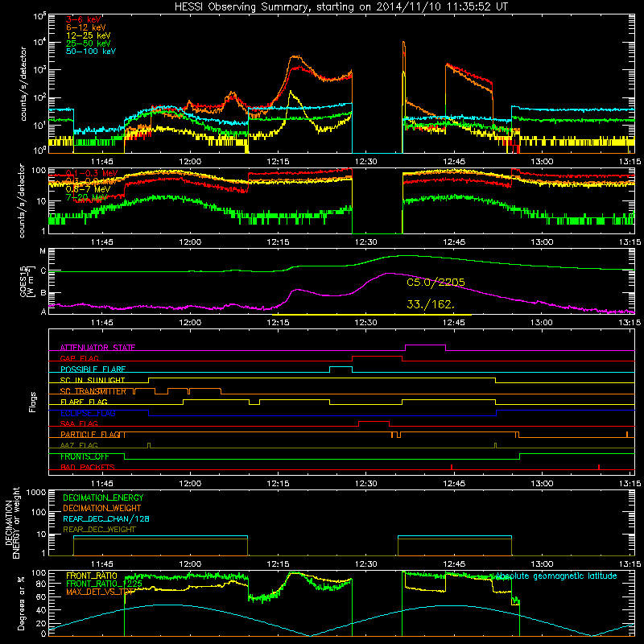Click the raised SAA_FLAG pulse near 12:31
Image resolution: width=644 pixels, height=644 pixels.
tap(374, 421)
